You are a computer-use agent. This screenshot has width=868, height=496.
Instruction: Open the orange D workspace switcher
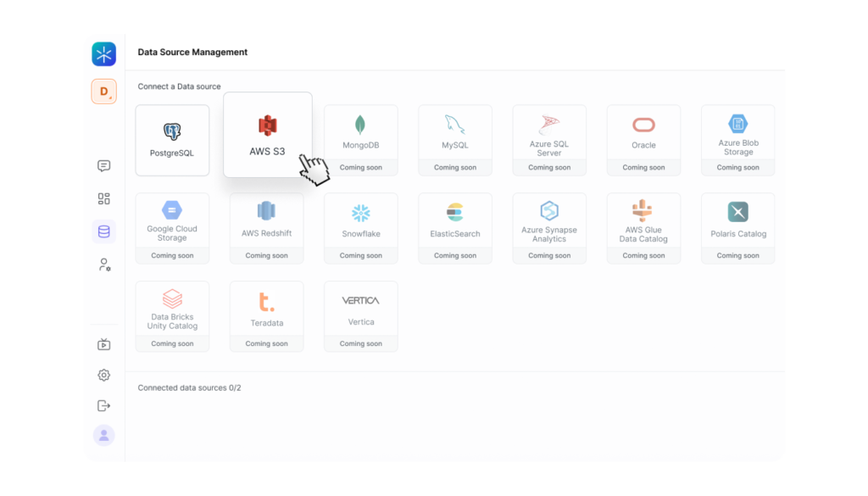pos(103,92)
